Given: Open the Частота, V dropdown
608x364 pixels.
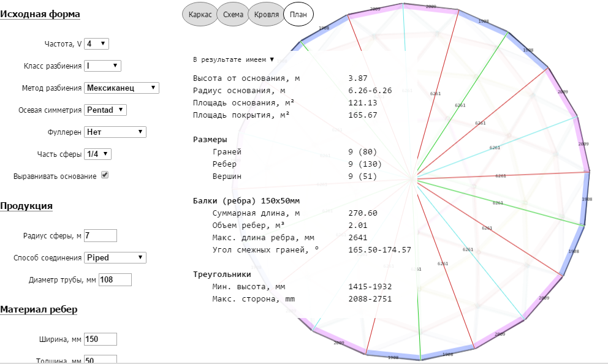Looking at the screenshot, I should pos(96,44).
